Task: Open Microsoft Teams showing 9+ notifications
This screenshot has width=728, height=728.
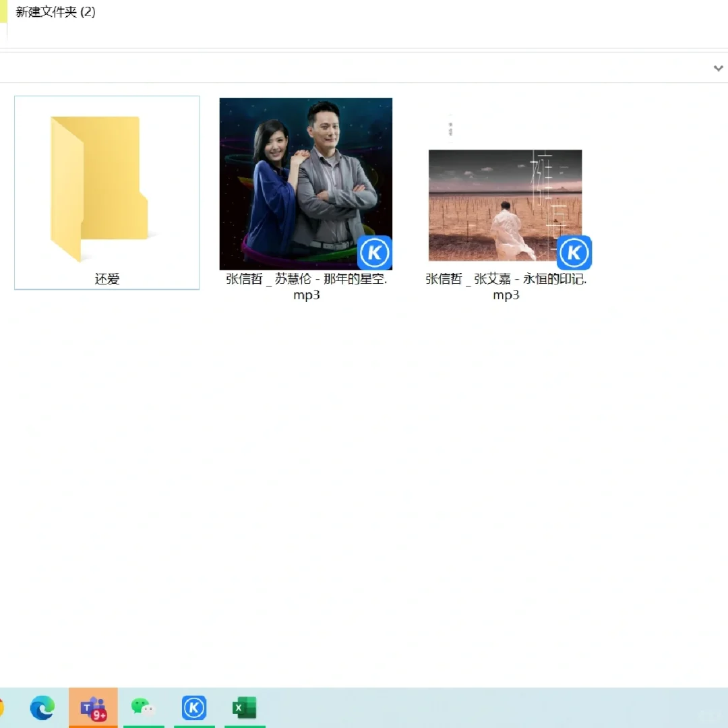Action: [93, 708]
